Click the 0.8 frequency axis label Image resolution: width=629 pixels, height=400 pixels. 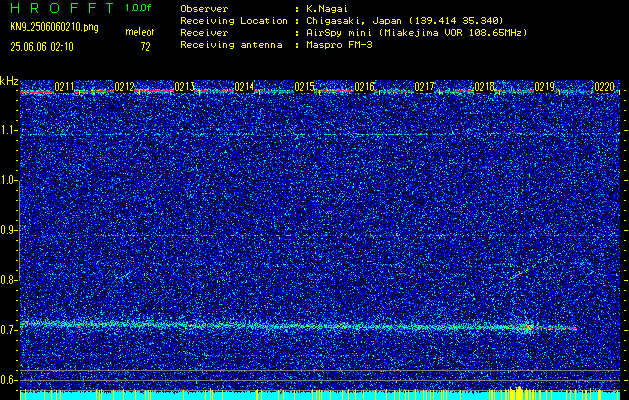(x=9, y=280)
